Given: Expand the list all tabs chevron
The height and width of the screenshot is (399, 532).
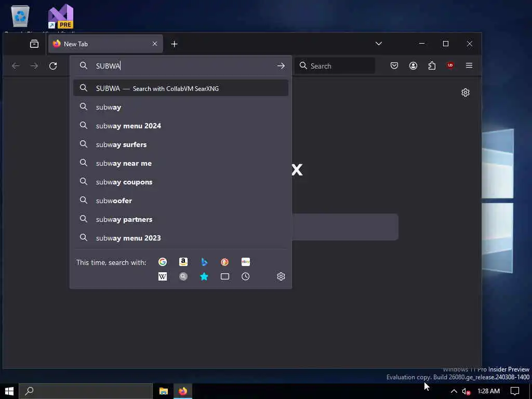Looking at the screenshot, I should [379, 44].
